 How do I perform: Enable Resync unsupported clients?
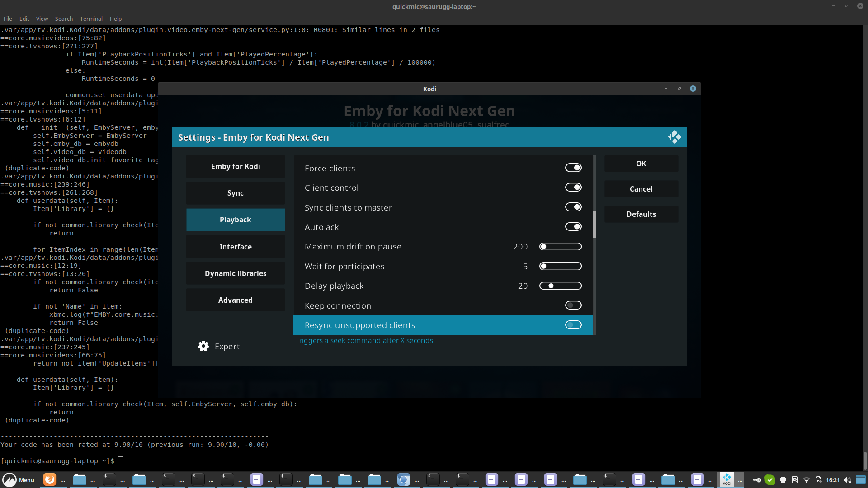(x=573, y=325)
